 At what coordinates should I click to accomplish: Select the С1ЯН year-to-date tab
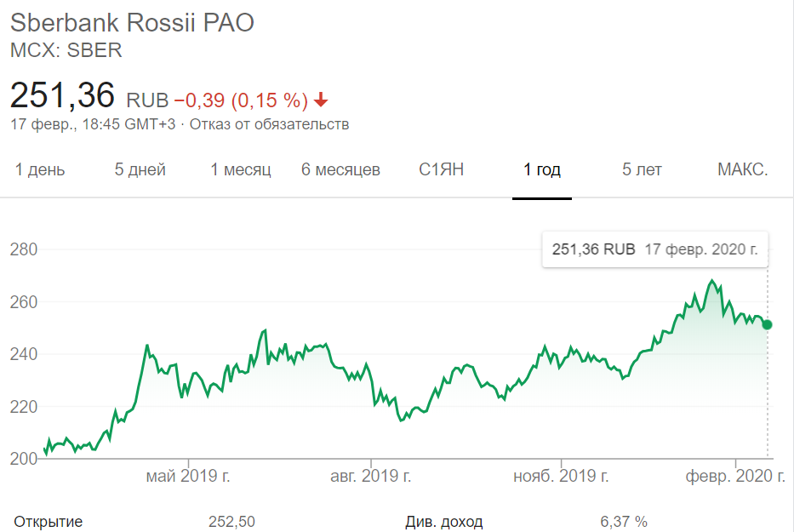(442, 169)
